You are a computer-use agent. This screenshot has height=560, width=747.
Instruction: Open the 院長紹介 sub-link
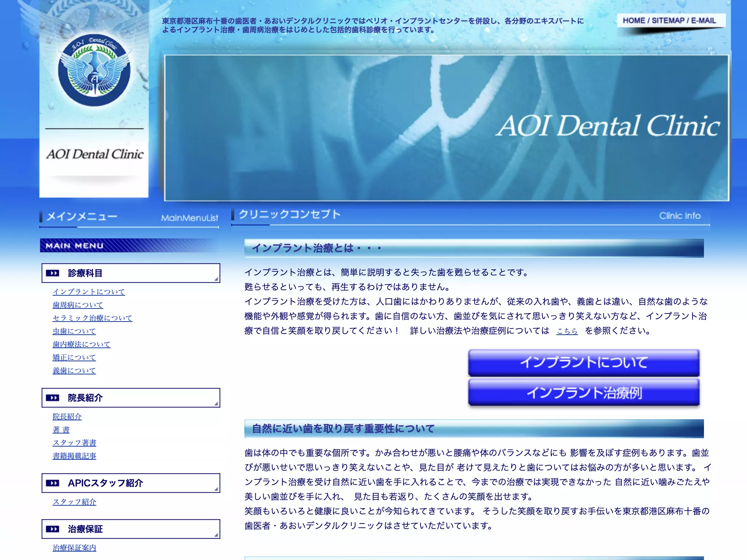click(x=67, y=416)
